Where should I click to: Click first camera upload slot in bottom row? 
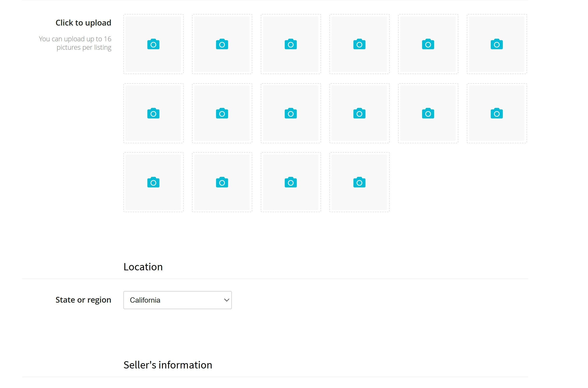click(x=153, y=182)
